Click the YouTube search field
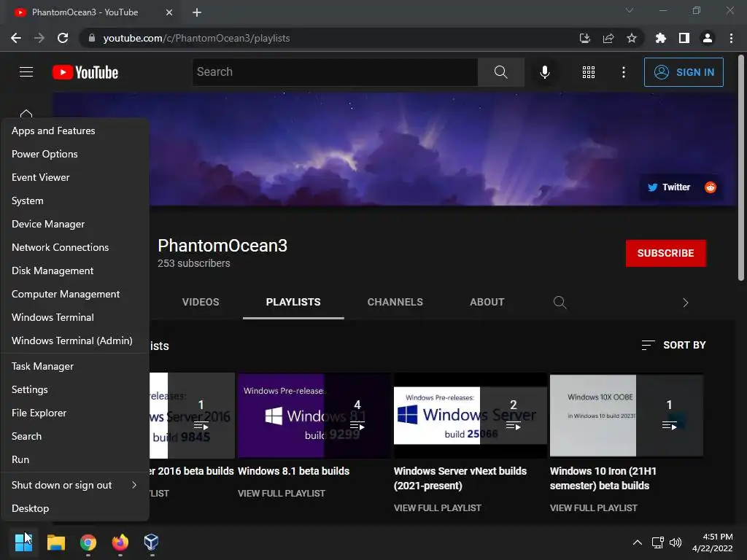 pyautogui.click(x=335, y=72)
